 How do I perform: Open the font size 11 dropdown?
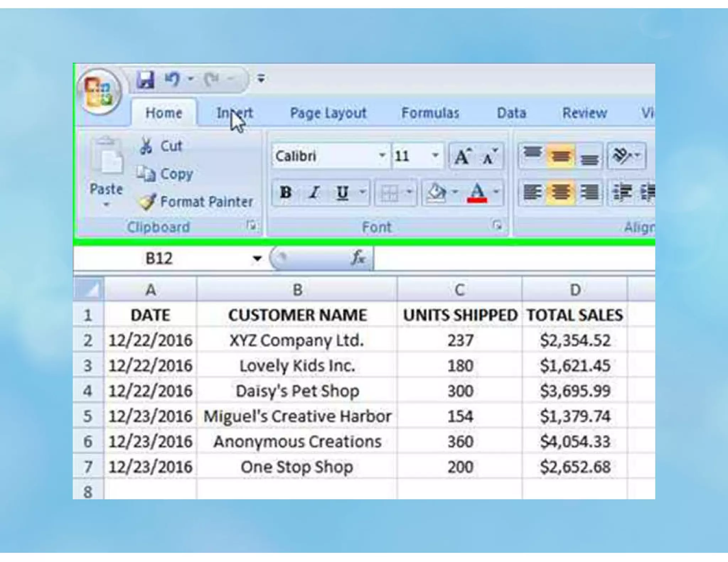pyautogui.click(x=435, y=156)
